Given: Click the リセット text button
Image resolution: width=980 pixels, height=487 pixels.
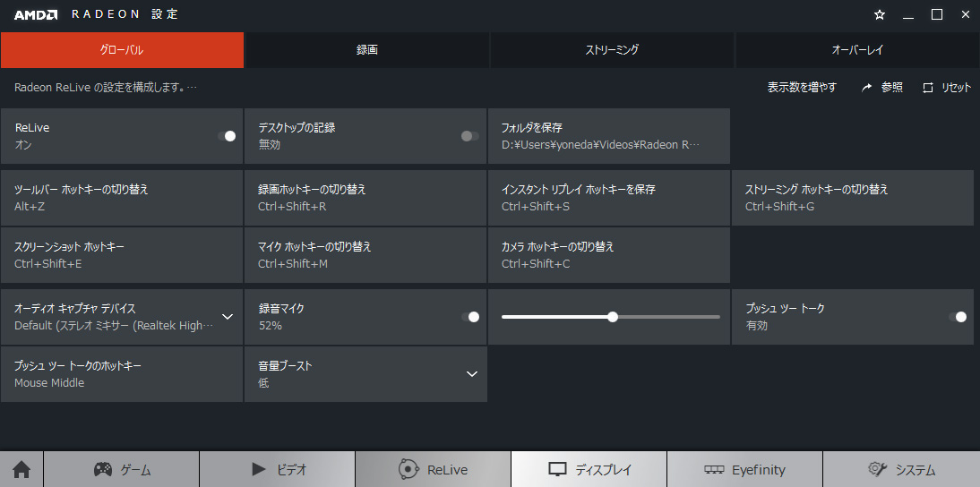Looking at the screenshot, I should pyautogui.click(x=956, y=88).
